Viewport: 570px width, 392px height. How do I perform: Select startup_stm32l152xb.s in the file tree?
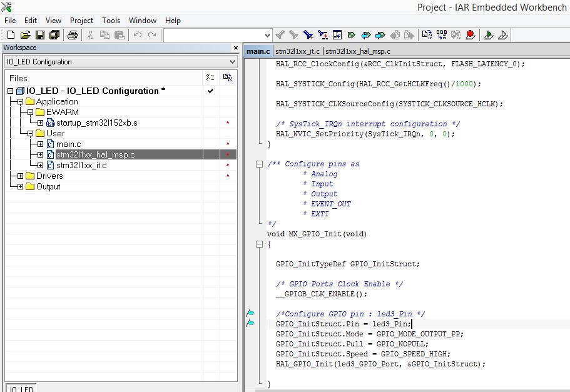click(97, 123)
